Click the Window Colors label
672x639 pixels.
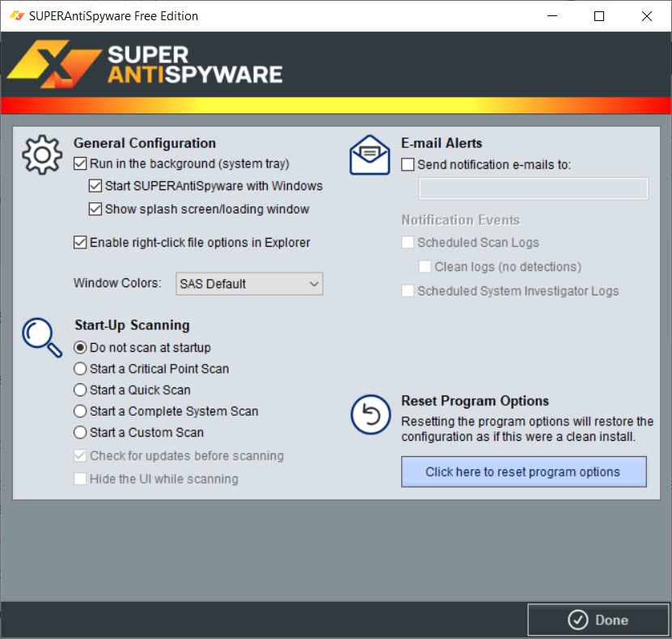coord(117,283)
